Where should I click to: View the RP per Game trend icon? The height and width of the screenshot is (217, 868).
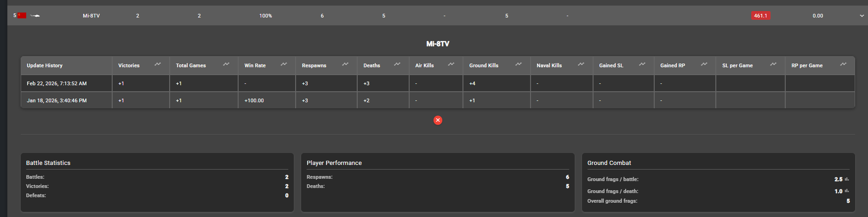[x=843, y=65]
